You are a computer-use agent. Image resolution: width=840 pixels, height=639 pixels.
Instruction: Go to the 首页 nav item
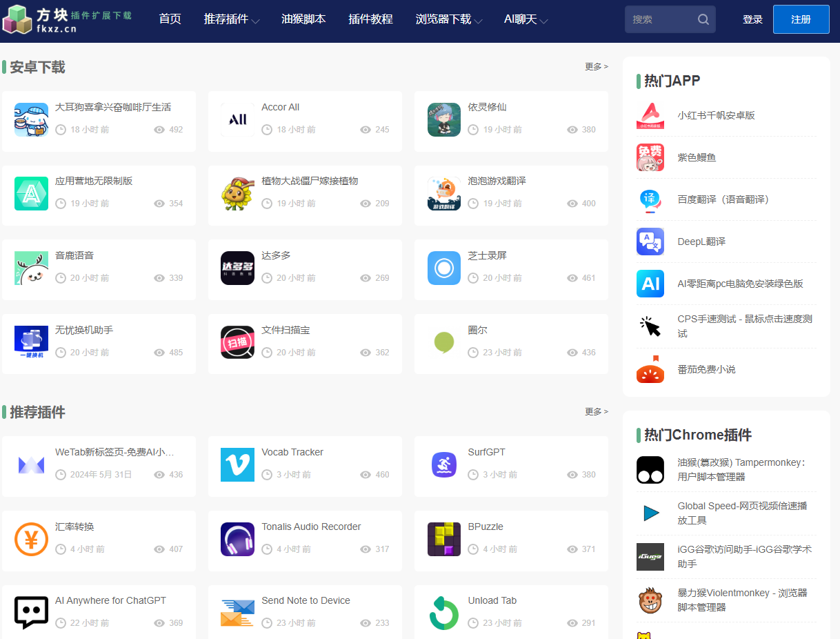pyautogui.click(x=170, y=19)
